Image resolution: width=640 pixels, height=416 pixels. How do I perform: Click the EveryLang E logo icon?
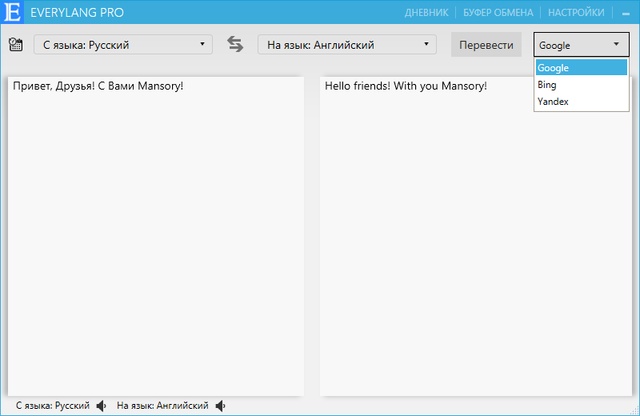[x=13, y=13]
